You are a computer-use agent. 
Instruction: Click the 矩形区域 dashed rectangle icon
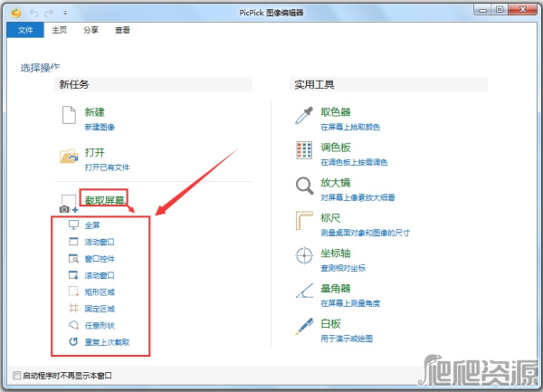click(73, 292)
